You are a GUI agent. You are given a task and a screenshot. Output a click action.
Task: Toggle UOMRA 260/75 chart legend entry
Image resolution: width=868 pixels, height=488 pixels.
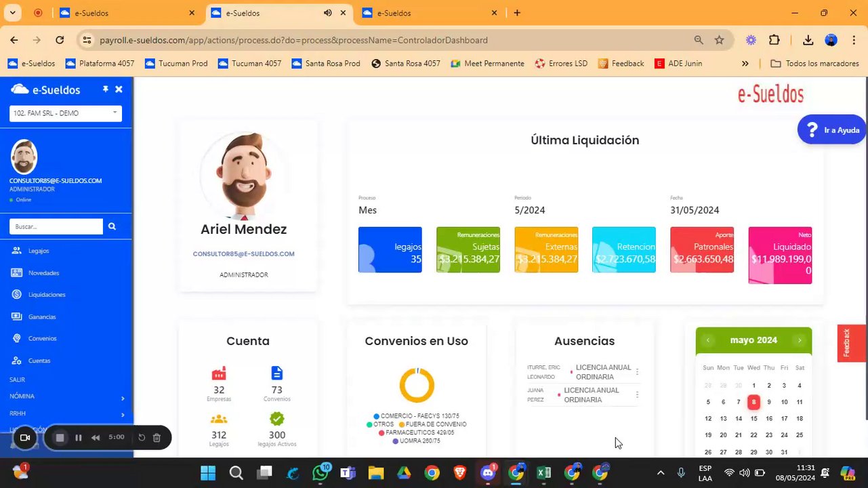click(x=416, y=441)
